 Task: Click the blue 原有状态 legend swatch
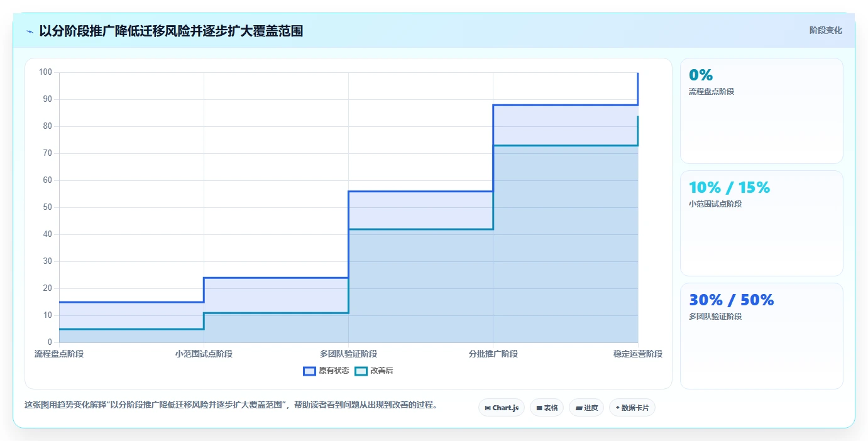(309, 371)
